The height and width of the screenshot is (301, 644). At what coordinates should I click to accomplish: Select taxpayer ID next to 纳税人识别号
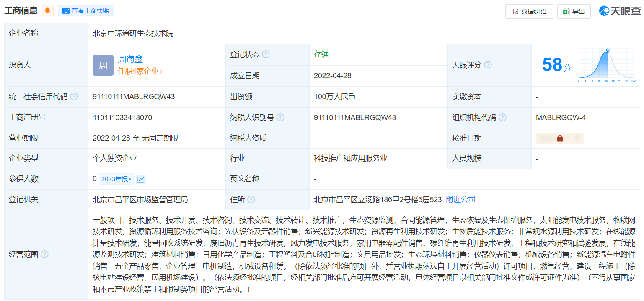(355, 118)
